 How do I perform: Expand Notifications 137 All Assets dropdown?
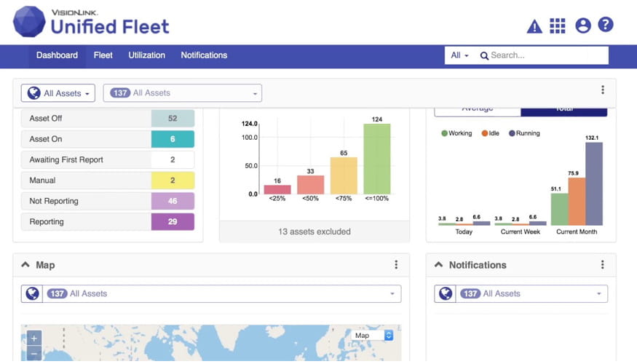(x=531, y=293)
